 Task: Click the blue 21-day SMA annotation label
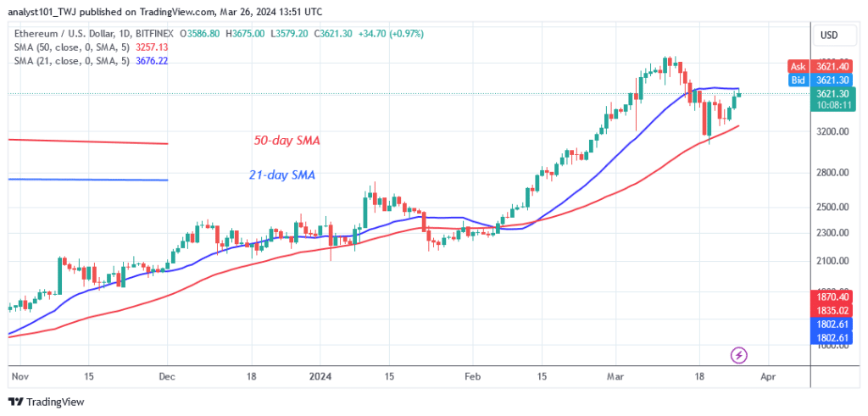[x=281, y=175]
